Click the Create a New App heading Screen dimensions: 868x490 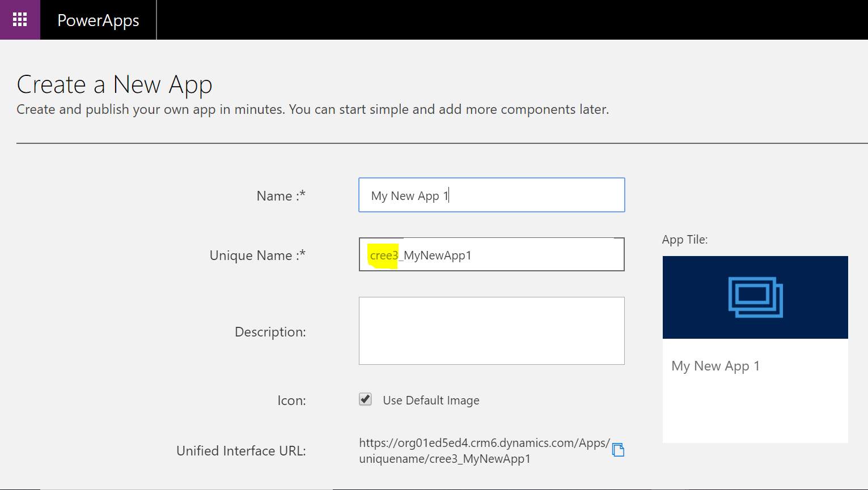tap(115, 84)
